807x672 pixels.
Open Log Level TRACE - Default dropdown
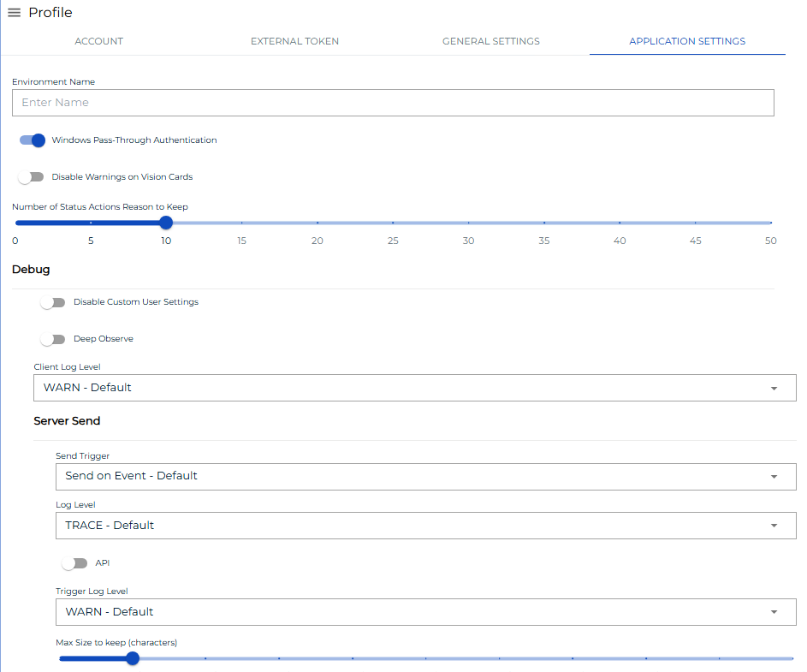click(x=425, y=526)
